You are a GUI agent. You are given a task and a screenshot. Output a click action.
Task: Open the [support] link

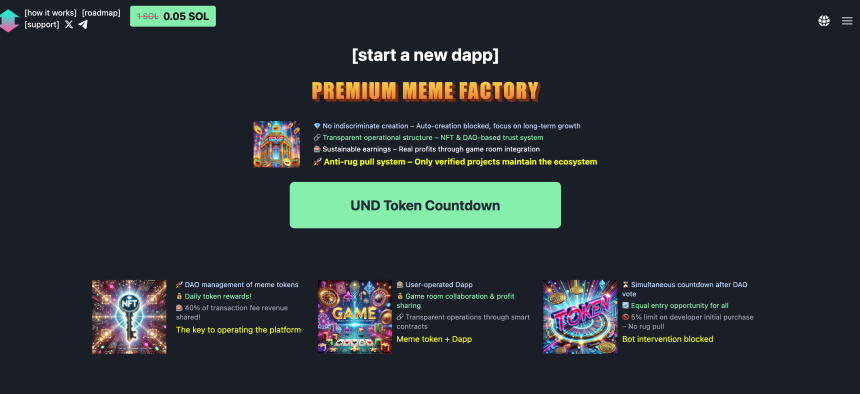[x=42, y=25]
